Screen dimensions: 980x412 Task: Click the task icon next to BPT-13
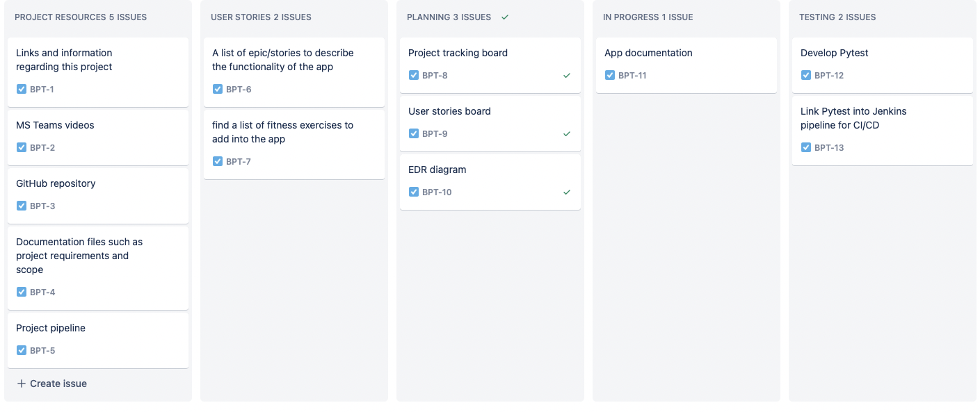tap(806, 147)
